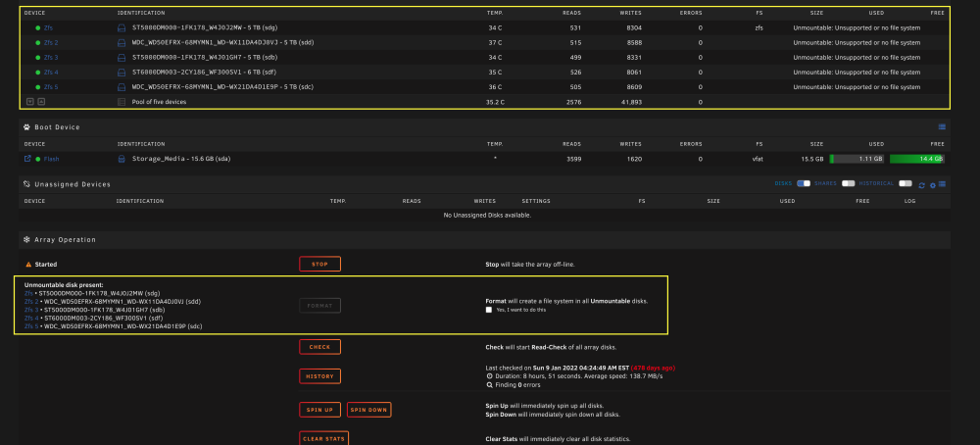Open the Zfs 3 device link in the pool table

pos(51,58)
